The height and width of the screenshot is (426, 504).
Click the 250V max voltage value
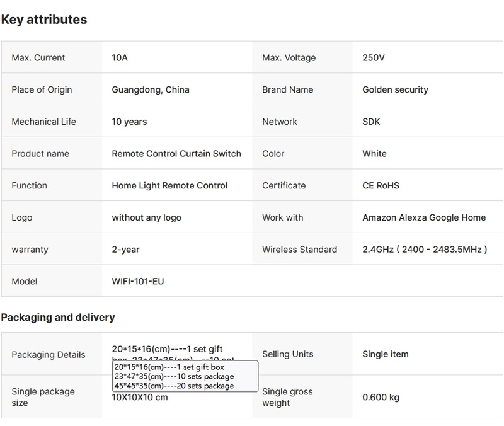point(374,58)
